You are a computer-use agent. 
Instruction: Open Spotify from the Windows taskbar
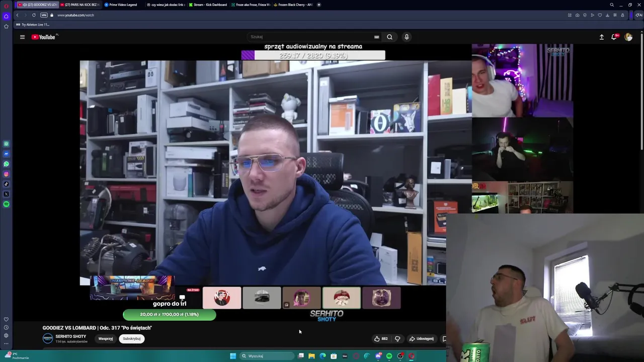pyautogui.click(x=389, y=356)
